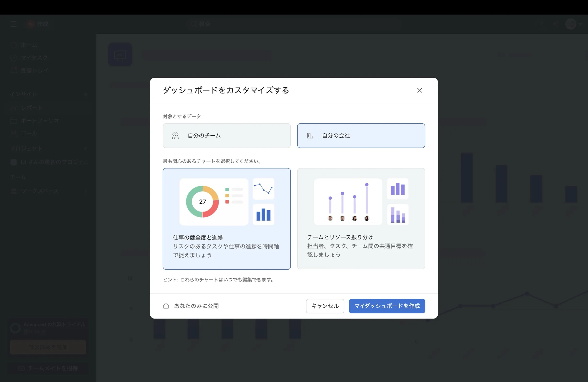The image size is (588, 382).
Task: Expand ワークスペース chevron in sidebar
Action: [86, 191]
